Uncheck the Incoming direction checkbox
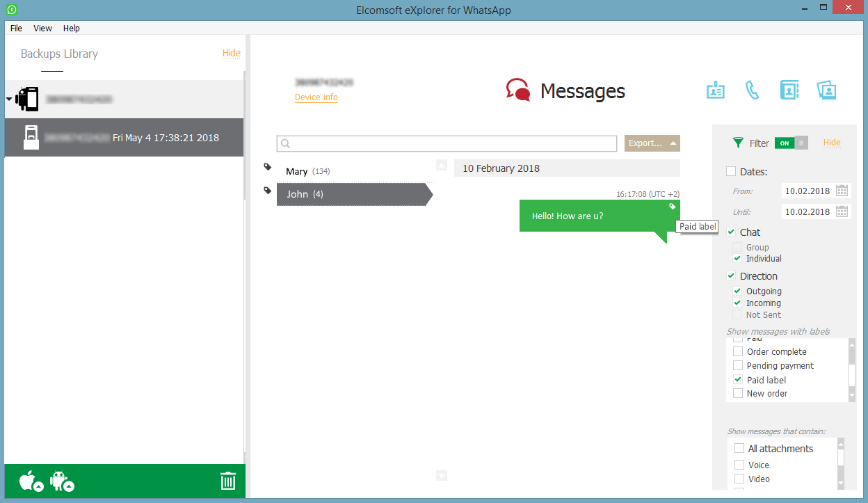 tap(737, 303)
